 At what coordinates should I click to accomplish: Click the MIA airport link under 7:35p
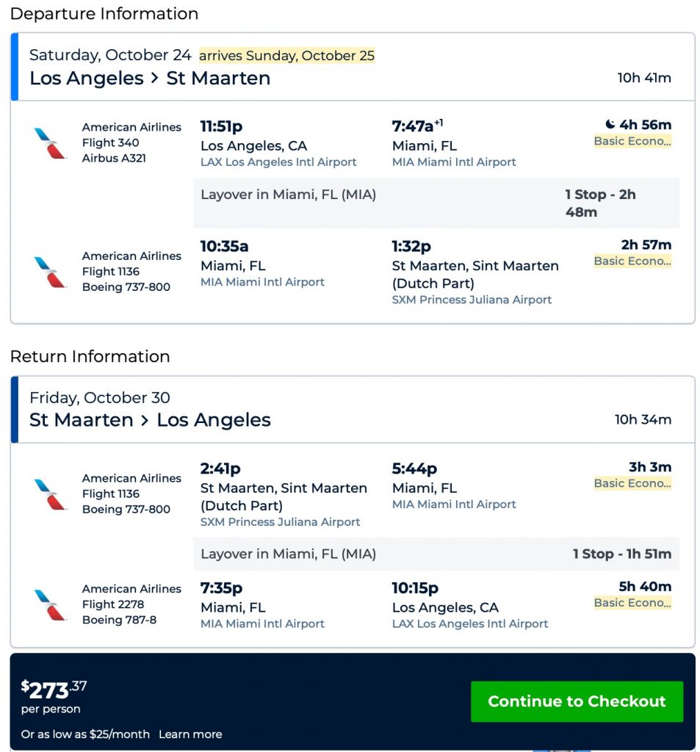[x=262, y=623]
